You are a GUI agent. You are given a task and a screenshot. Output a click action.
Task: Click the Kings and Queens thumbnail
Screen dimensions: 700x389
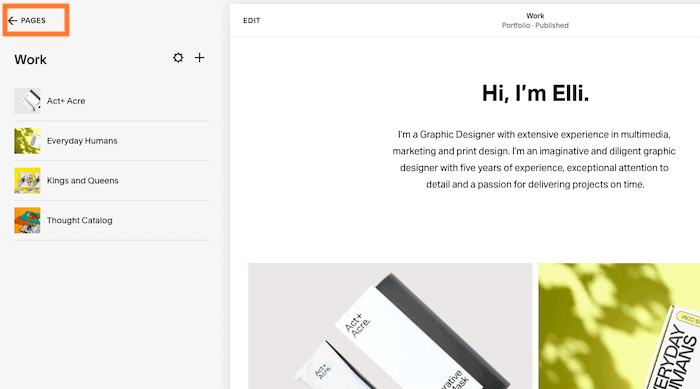[x=27, y=180]
